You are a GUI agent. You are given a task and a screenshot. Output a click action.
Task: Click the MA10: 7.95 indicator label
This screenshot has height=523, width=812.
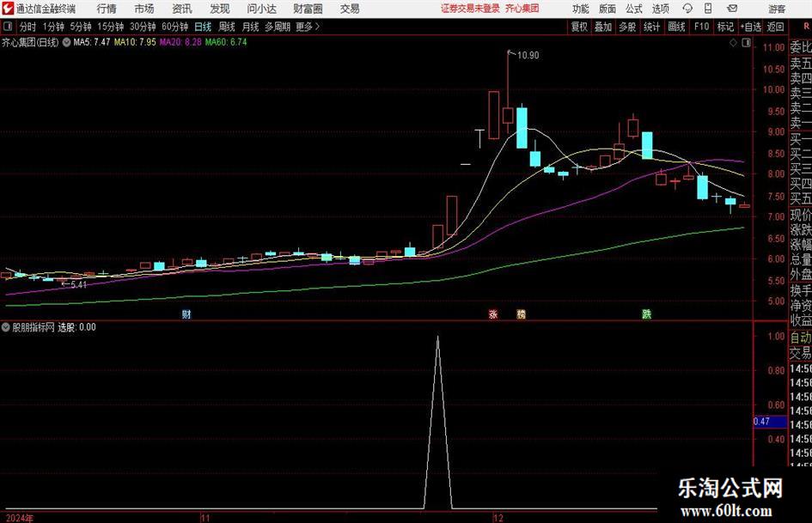[135, 42]
